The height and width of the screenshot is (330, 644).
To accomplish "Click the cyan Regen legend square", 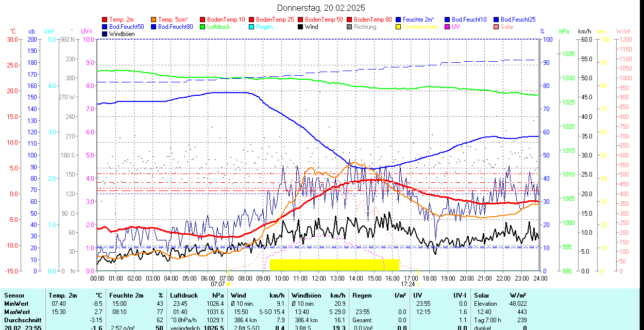I will (x=251, y=27).
